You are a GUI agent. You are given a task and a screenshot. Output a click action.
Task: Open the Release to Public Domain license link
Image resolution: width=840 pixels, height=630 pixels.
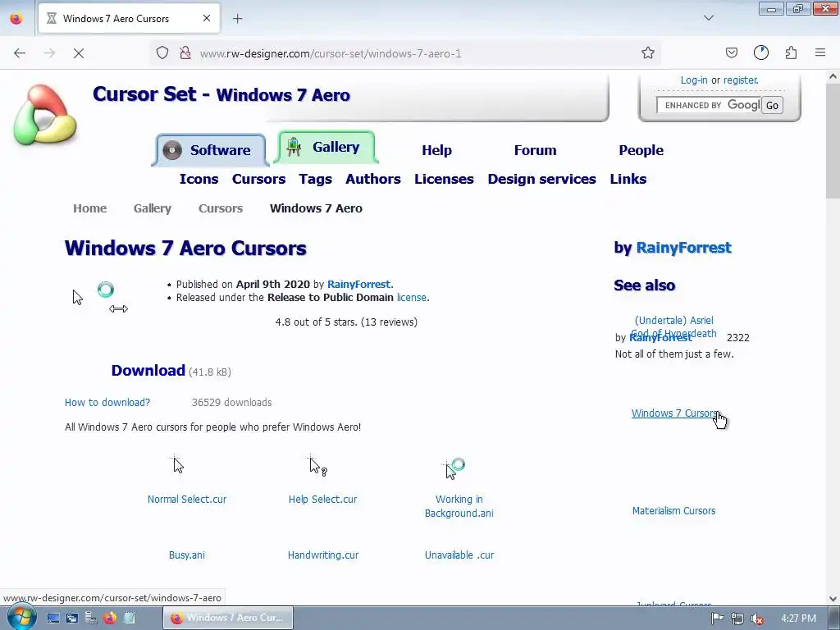click(x=412, y=297)
